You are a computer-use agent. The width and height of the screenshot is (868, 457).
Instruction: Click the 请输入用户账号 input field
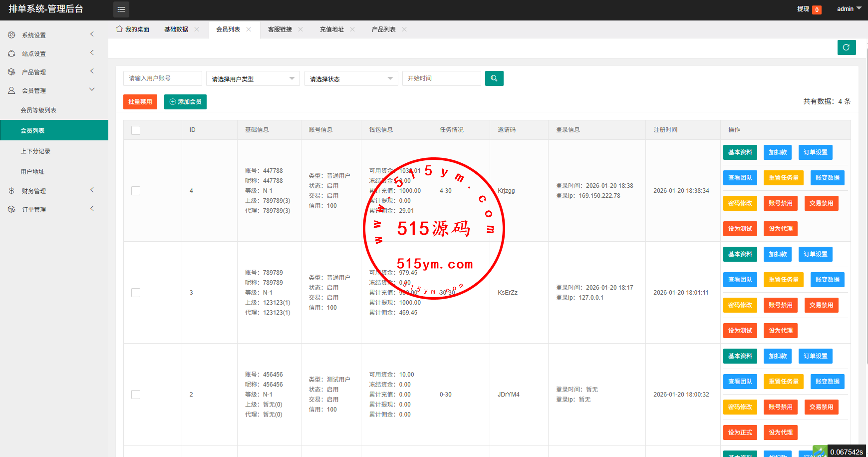[162, 78]
